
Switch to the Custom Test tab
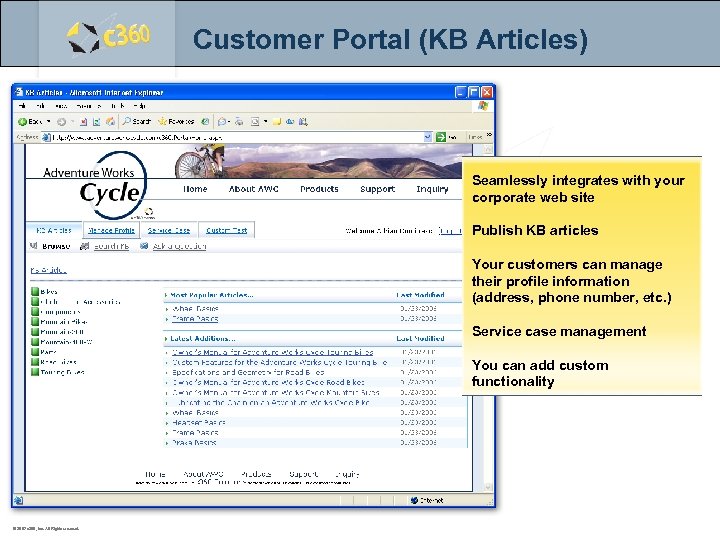(x=226, y=231)
